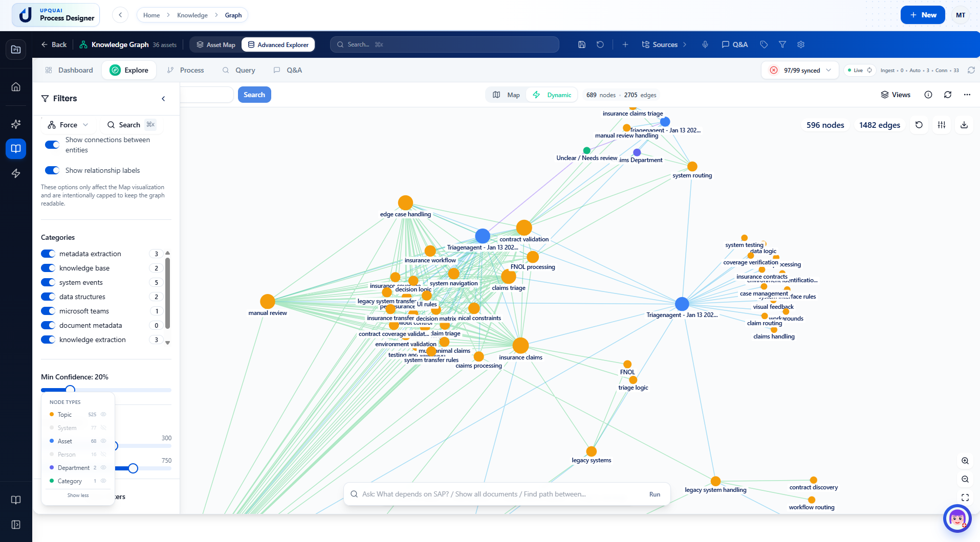Click the save icon in the top toolbar
The image size is (980, 542).
(x=581, y=44)
